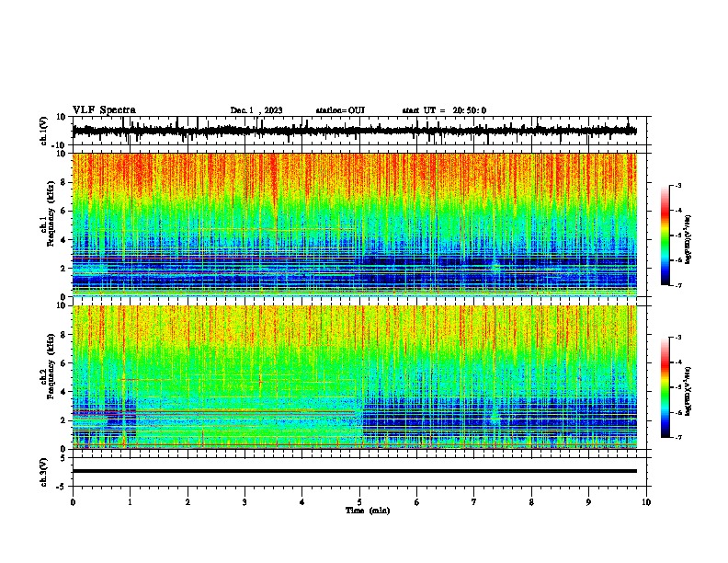Click the 'ch.3(V)' axis label
The width and height of the screenshot is (728, 563).
44,472
